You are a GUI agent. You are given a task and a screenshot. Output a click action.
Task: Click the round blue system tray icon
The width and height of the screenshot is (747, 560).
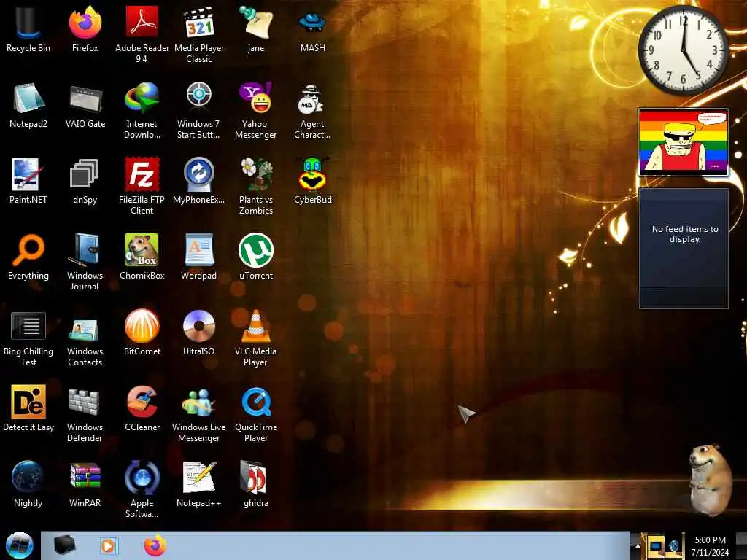pyautogui.click(x=674, y=546)
